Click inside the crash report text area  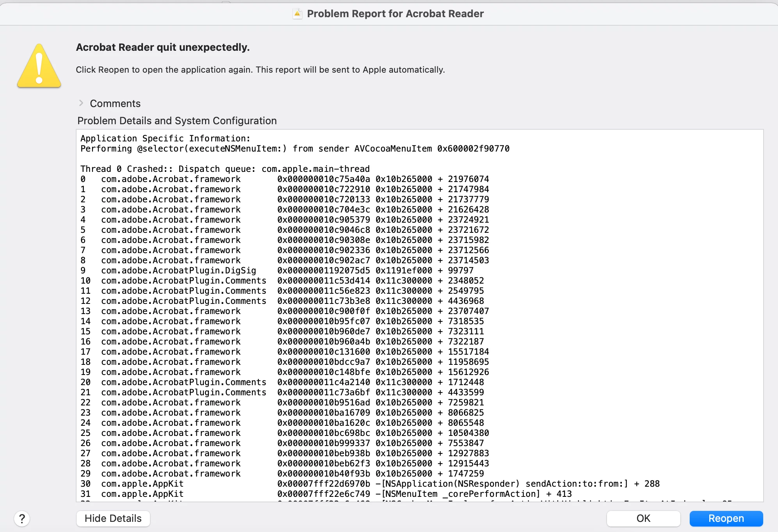(420, 316)
